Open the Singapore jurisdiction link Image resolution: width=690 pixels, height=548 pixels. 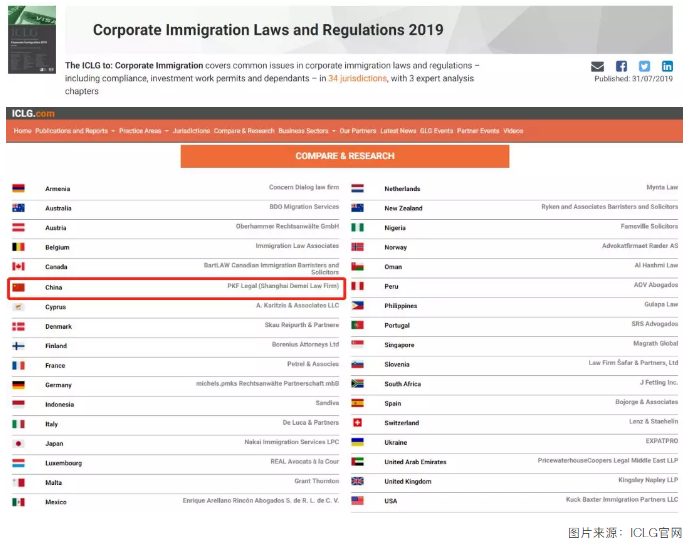point(399,345)
